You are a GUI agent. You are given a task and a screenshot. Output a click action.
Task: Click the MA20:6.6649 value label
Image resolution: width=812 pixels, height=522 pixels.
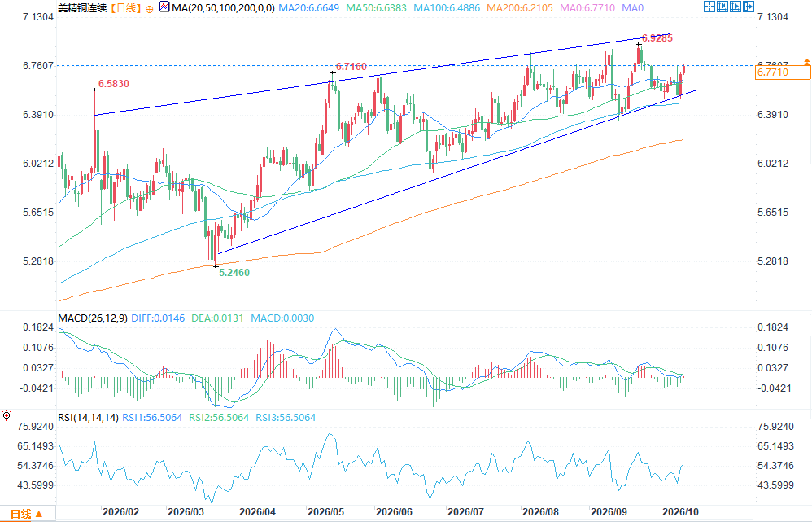(308, 8)
